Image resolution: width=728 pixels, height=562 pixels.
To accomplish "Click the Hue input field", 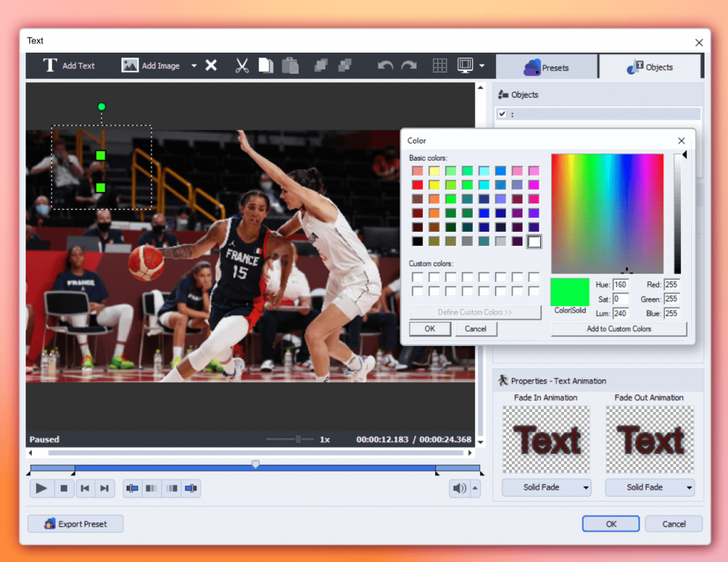I will pyautogui.click(x=620, y=285).
